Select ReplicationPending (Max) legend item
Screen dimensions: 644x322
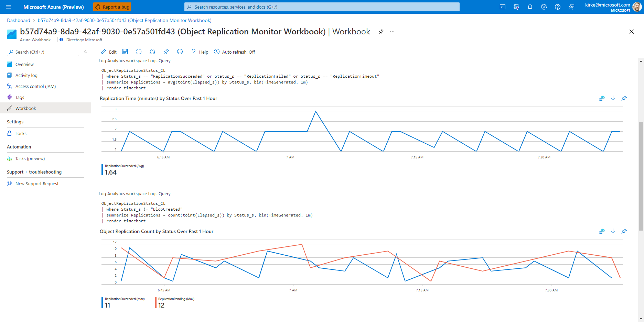(175, 302)
